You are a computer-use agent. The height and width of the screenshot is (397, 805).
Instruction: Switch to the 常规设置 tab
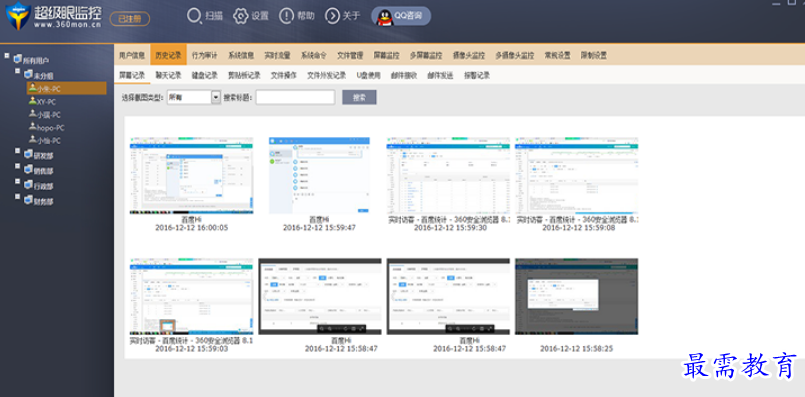557,55
